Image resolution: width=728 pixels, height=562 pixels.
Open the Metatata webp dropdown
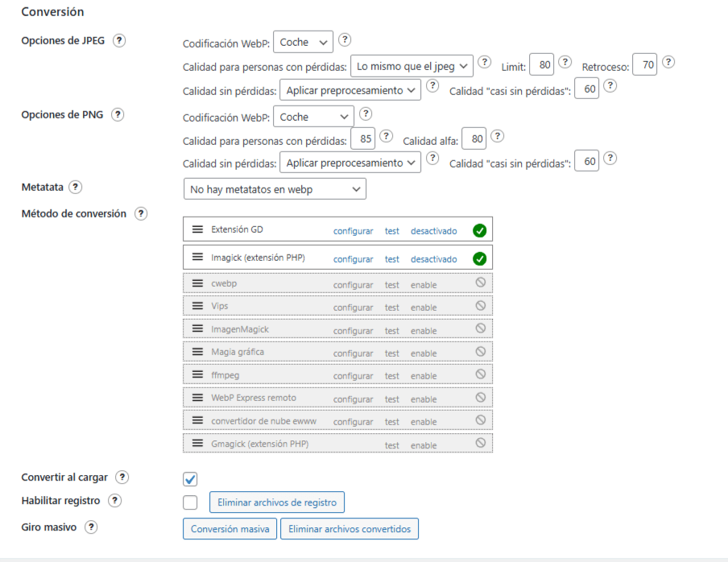tap(275, 189)
